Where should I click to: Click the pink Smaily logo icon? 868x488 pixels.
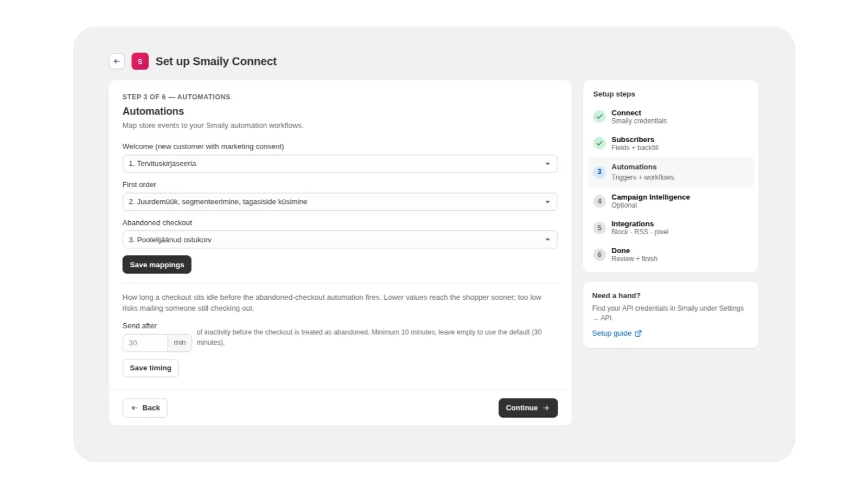(140, 61)
